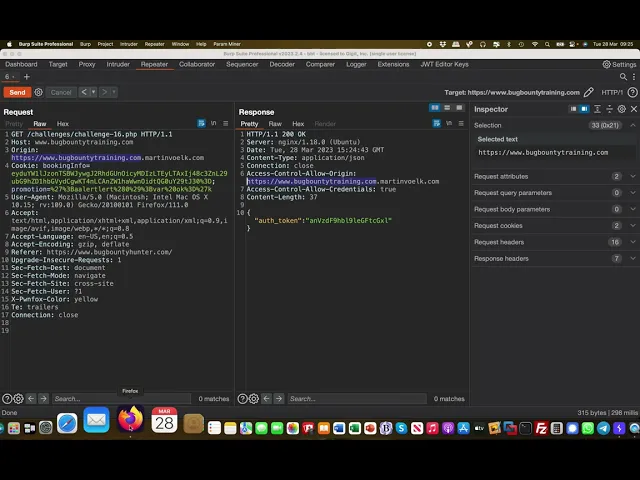
Task: Jump to the next response search match
Action: pos(279,398)
